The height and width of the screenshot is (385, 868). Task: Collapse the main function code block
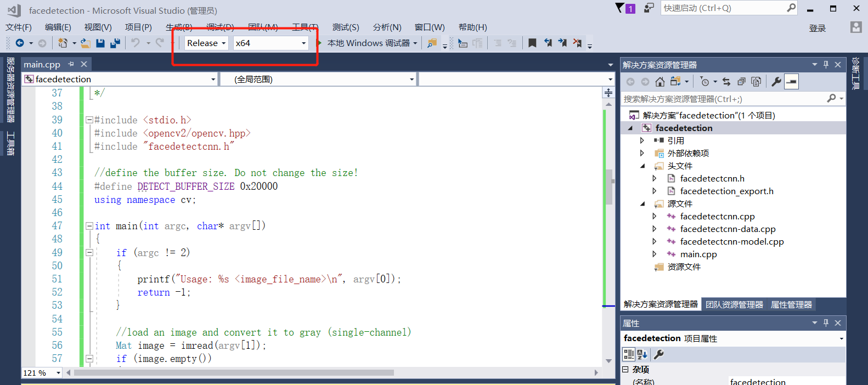point(89,226)
